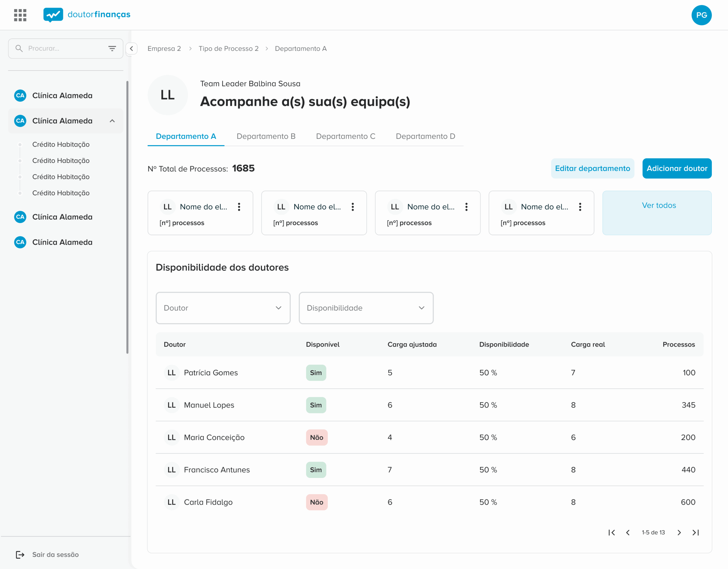Navigate to Empresa 2 in the breadcrumb
Screen dimensions: 728x569
[164, 48]
